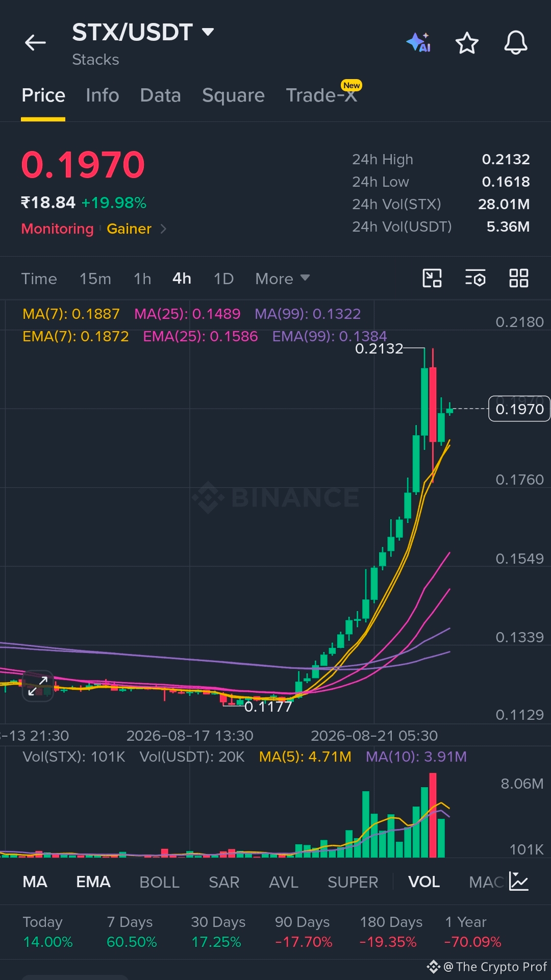Screen dimensions: 551x980
Task: Tap the volume MA(5): 4.71M legend
Action: click(305, 757)
